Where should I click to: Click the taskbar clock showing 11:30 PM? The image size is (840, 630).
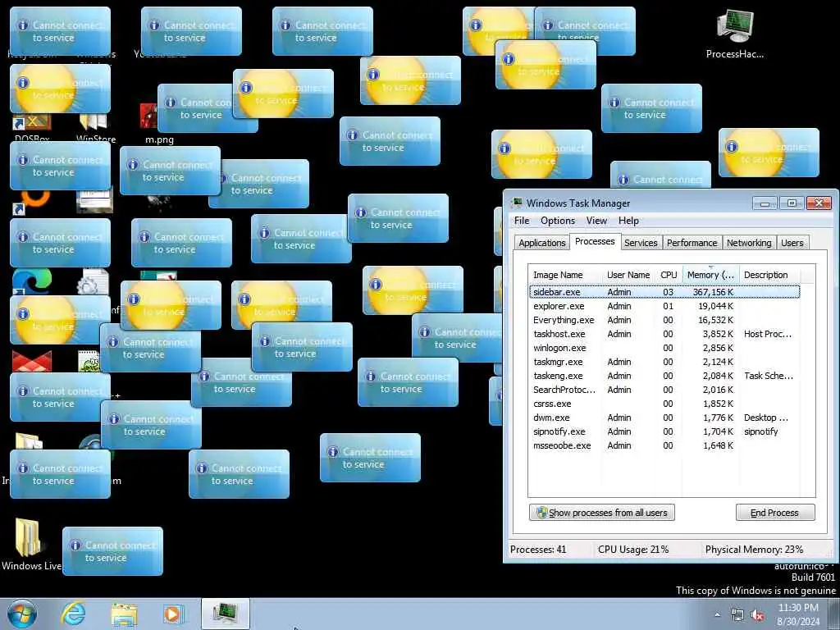[797, 614]
